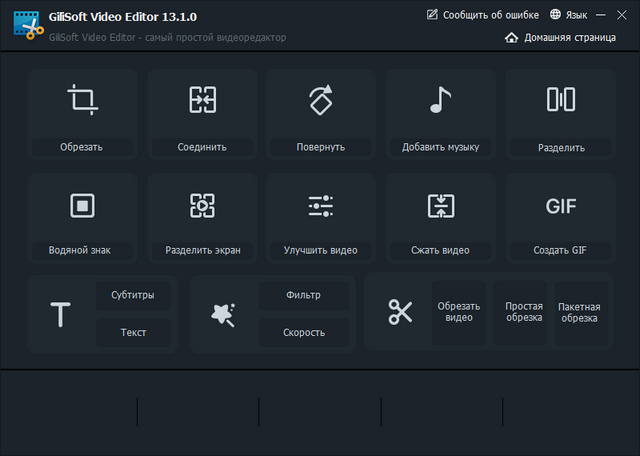Screen dimensions: 640x456
Task: Click the scissors cutting icon
Action: 400,312
